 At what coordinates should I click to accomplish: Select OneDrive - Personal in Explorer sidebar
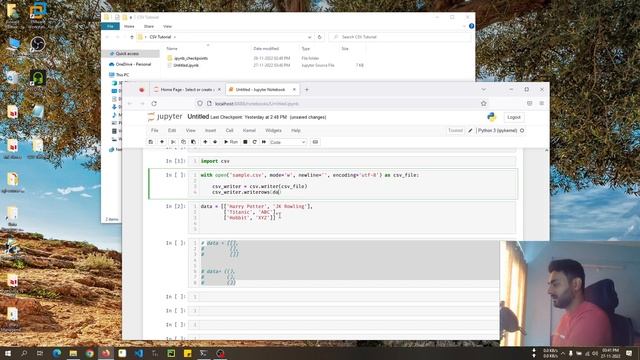tap(133, 64)
